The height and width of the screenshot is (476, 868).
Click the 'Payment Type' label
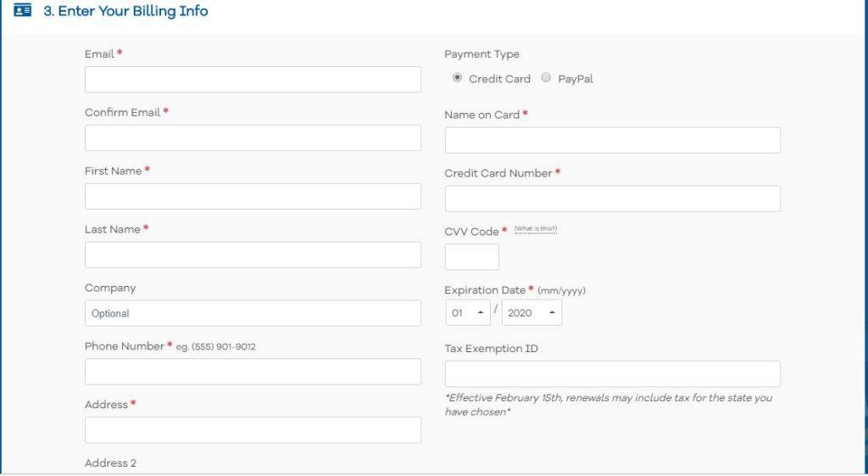481,54
